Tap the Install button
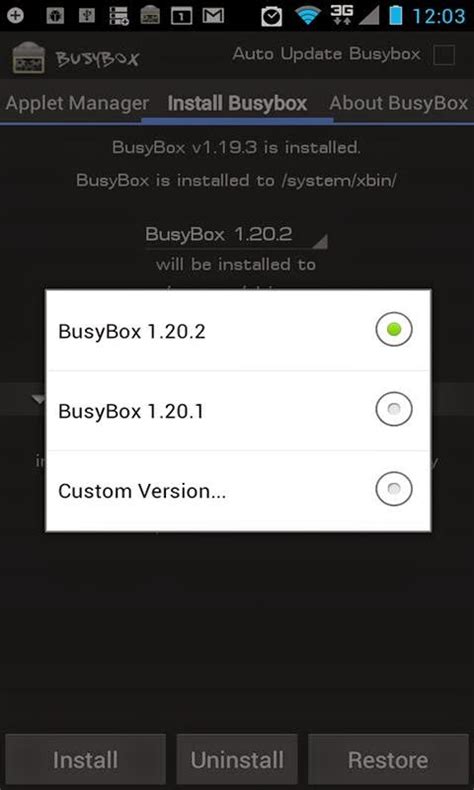The image size is (474, 790). point(85,759)
